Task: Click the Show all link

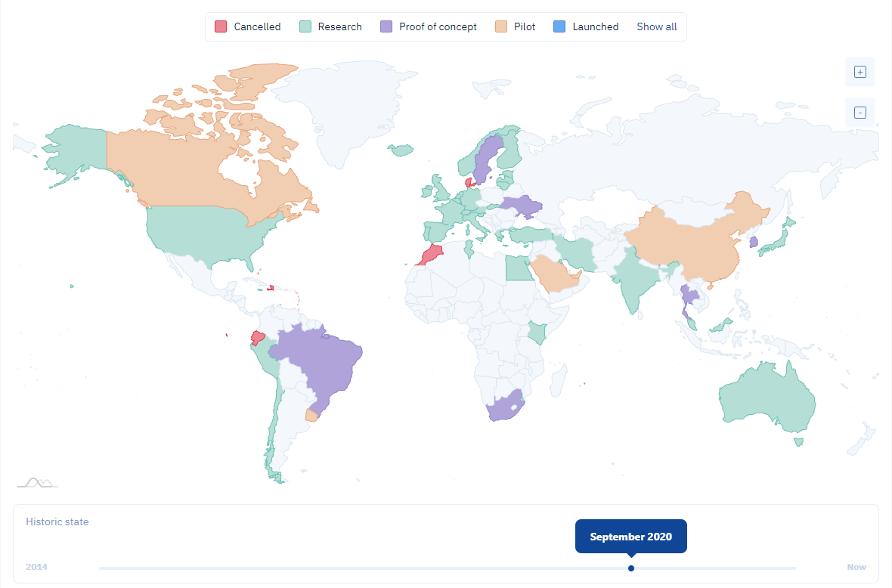Action: pyautogui.click(x=656, y=26)
